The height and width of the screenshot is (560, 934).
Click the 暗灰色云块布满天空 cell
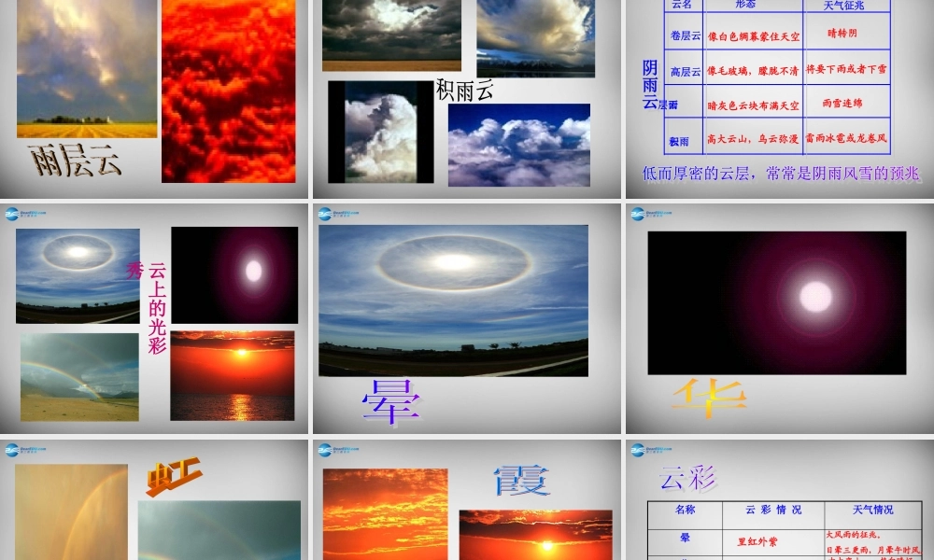753,105
